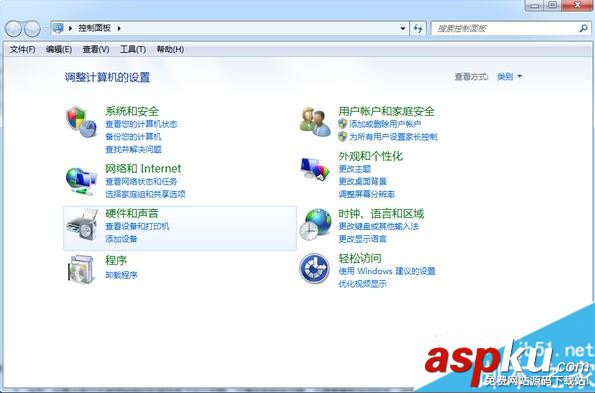Click the shield icon beside 添加或删除用户帐户
The image size is (595, 393).
pyautogui.click(x=343, y=124)
